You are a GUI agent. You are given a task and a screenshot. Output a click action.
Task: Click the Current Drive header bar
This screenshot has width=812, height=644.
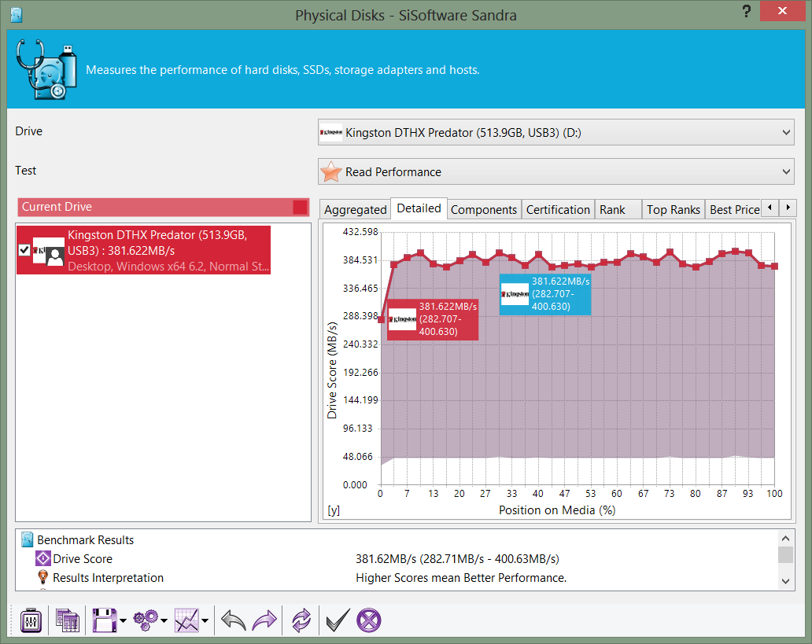point(163,207)
